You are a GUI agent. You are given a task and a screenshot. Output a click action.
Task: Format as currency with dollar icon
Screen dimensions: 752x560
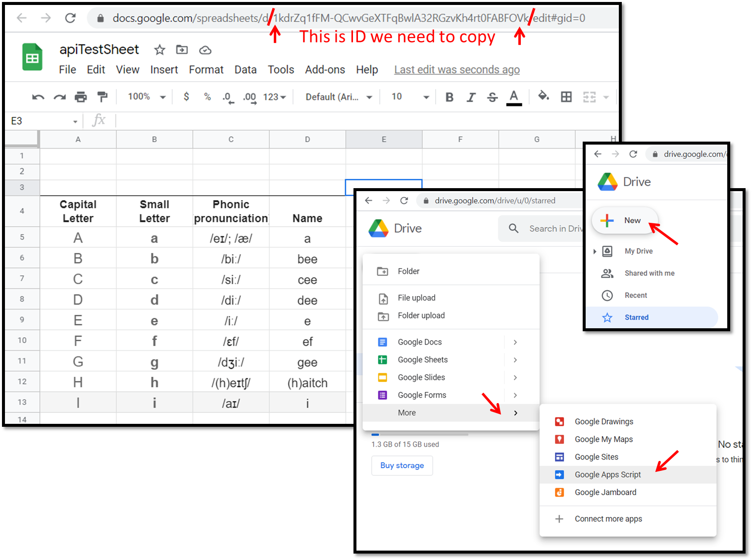[x=186, y=97]
